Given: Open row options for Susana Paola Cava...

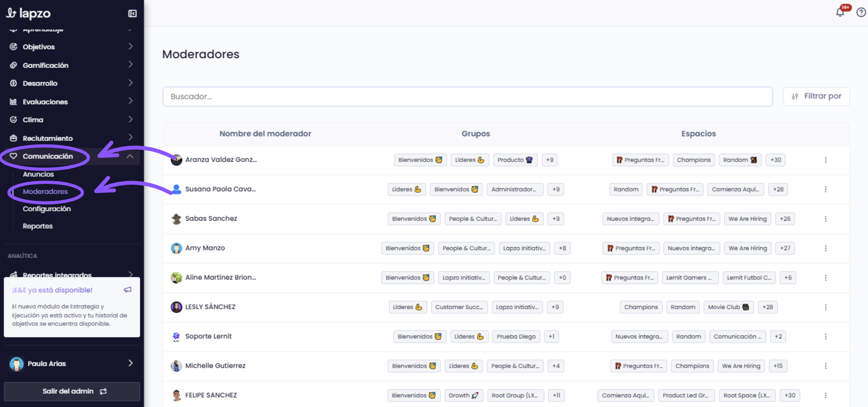Looking at the screenshot, I should (825, 189).
